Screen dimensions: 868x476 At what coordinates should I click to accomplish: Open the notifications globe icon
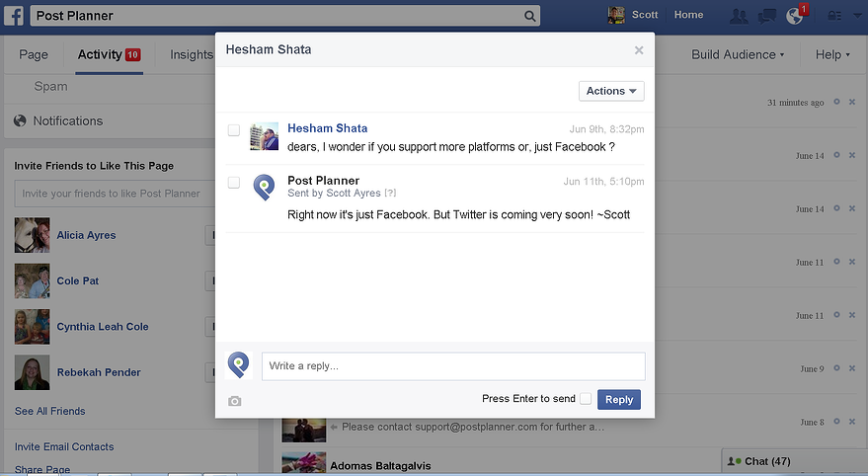coord(795,16)
